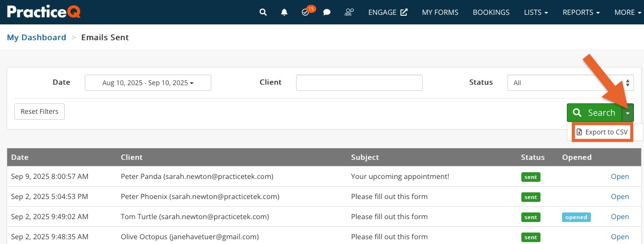This screenshot has width=644, height=244.
Task: Open BOOKINGS page
Action: pyautogui.click(x=491, y=12)
